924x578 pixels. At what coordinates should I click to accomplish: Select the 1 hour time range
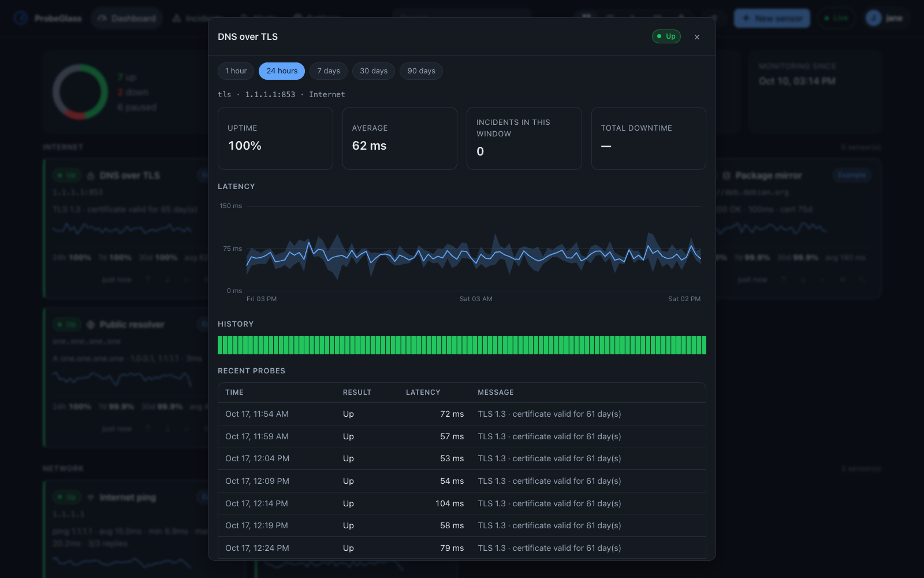click(236, 71)
